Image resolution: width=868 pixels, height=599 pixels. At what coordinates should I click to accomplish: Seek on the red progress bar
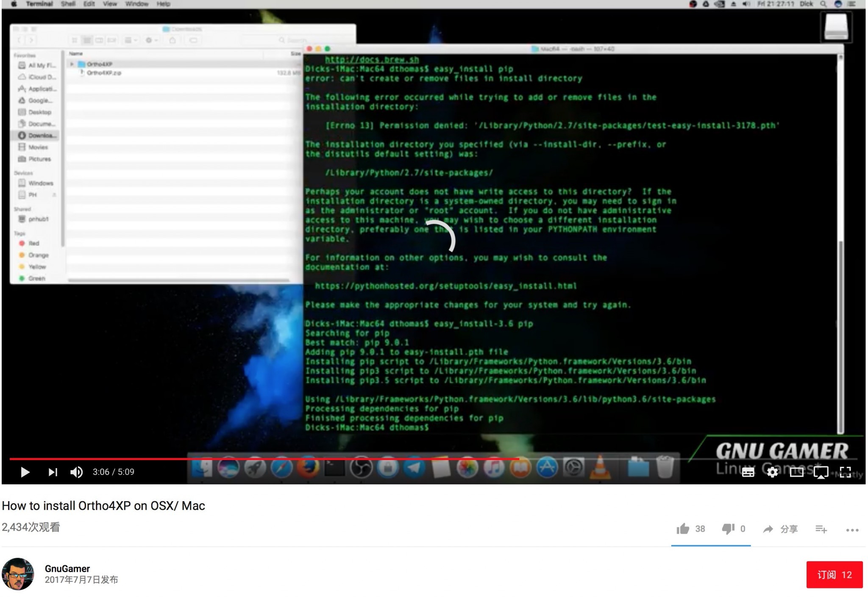(433, 459)
